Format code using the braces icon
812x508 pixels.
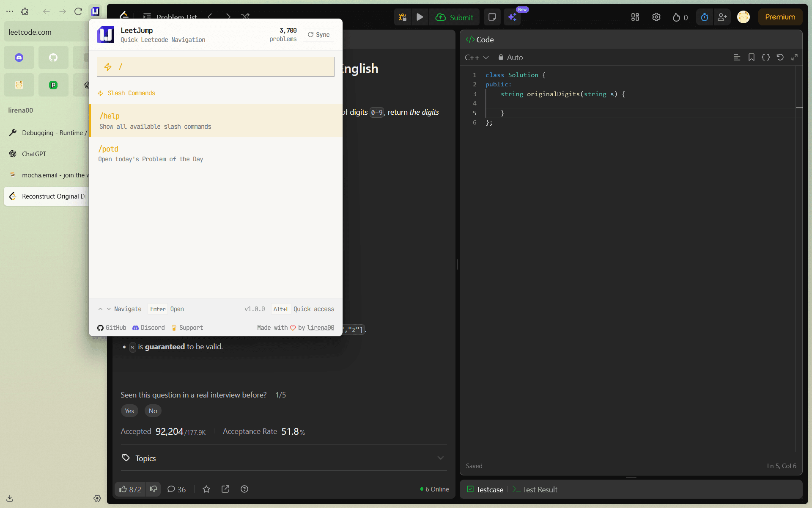click(x=766, y=57)
